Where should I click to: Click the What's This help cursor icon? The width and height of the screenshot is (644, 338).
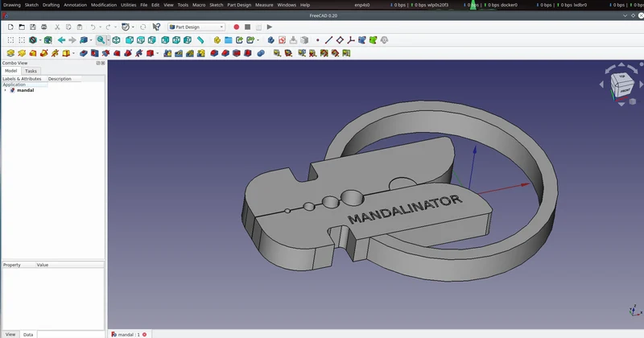tap(156, 27)
